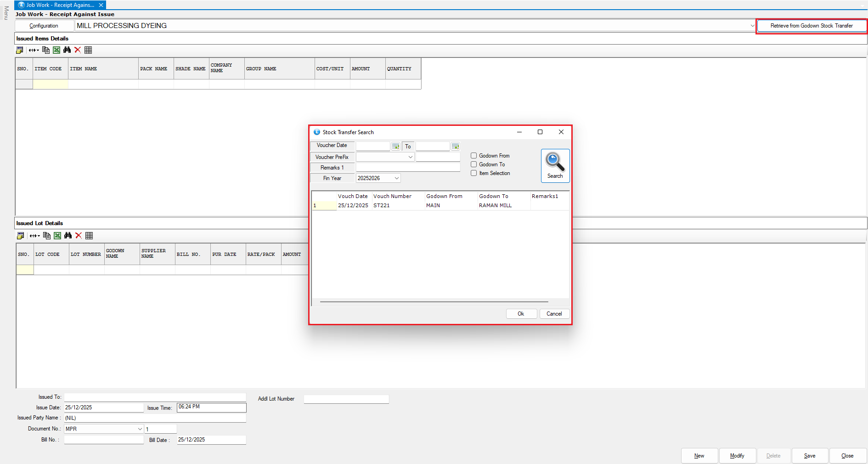
Task: Enable the Godown From checkbox
Action: [473, 156]
